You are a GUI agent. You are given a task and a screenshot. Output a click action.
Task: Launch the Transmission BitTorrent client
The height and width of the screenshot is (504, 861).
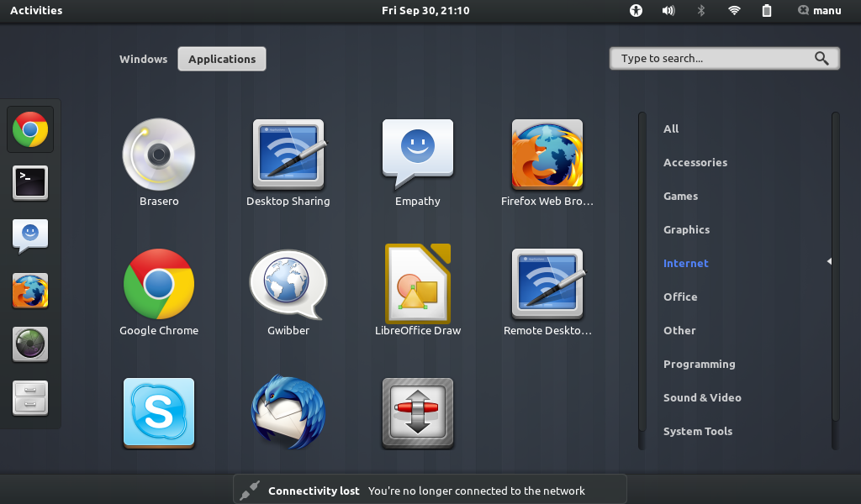[x=418, y=412]
